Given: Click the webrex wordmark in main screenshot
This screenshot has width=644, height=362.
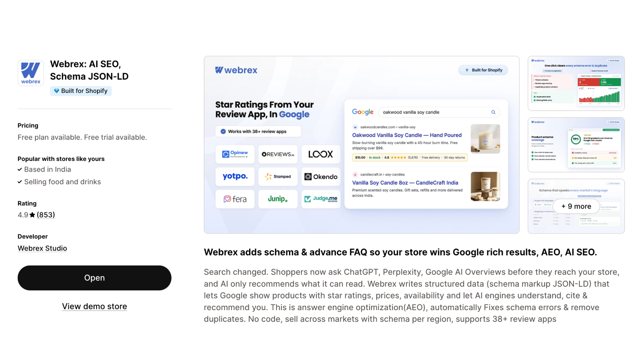Looking at the screenshot, I should click(236, 70).
